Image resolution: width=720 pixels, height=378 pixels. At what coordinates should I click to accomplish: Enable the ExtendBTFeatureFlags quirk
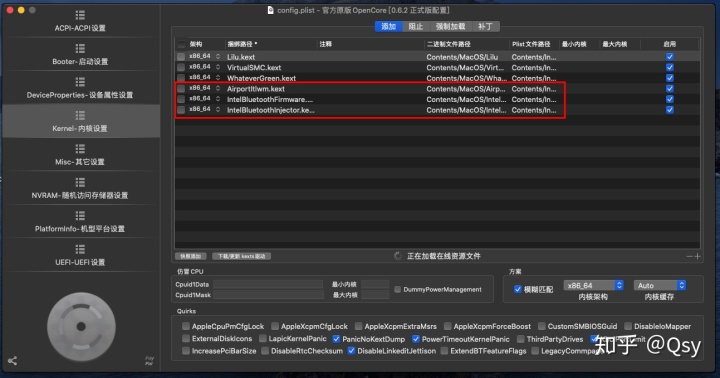(444, 351)
